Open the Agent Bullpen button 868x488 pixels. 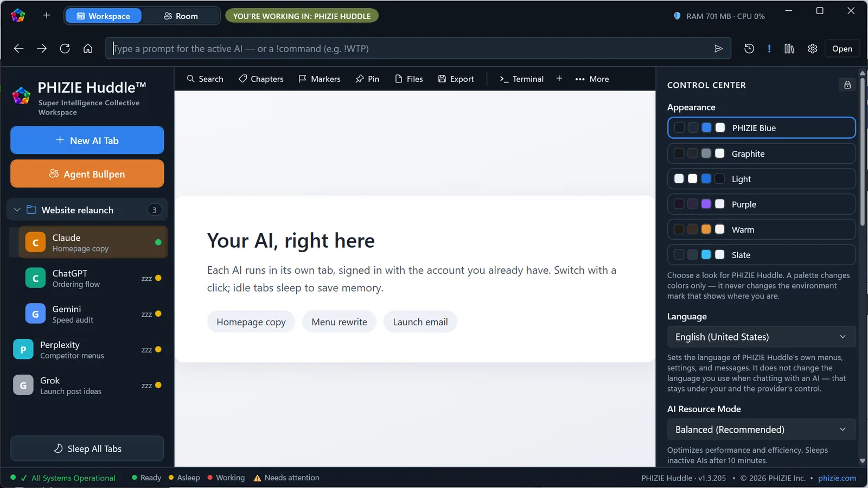point(87,174)
